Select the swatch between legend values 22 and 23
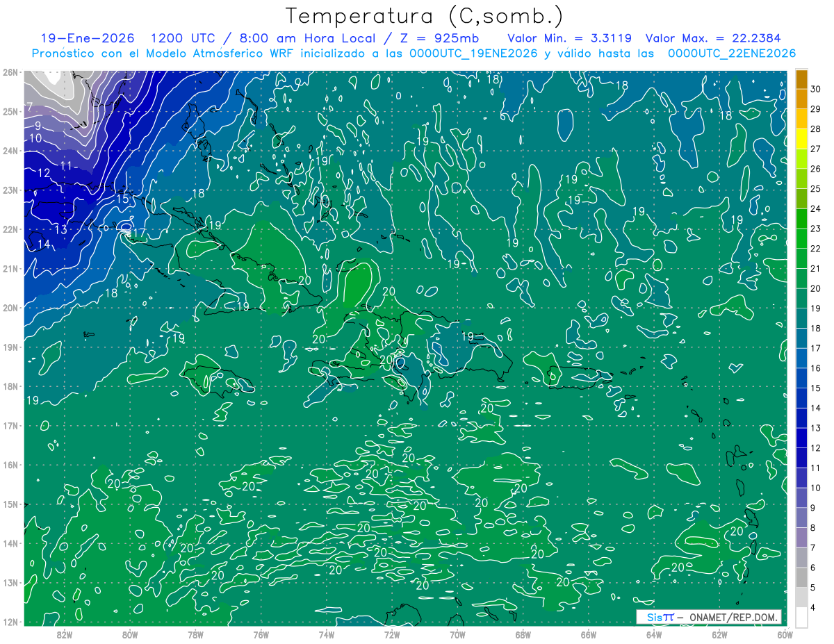The width and height of the screenshot is (834, 644). pos(801,238)
